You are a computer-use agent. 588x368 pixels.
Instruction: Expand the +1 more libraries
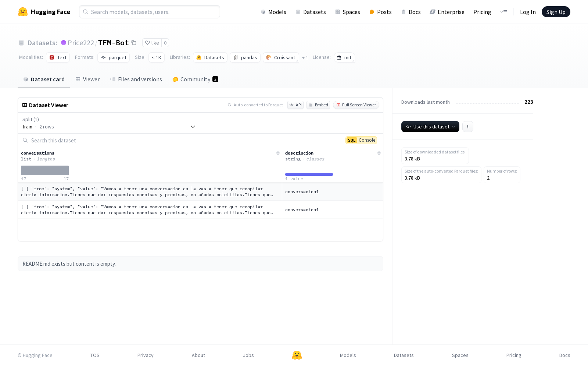305,57
